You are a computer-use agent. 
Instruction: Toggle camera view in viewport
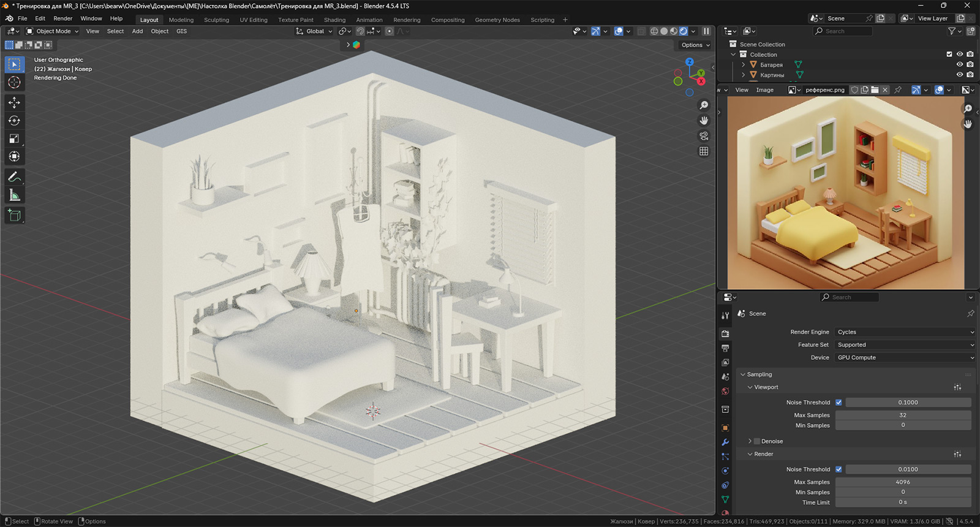click(704, 136)
